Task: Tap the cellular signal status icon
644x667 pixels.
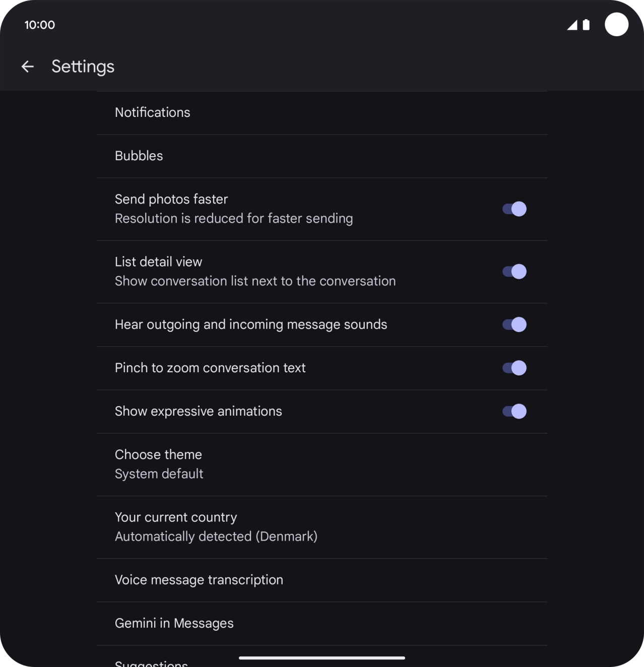Action: (572, 25)
